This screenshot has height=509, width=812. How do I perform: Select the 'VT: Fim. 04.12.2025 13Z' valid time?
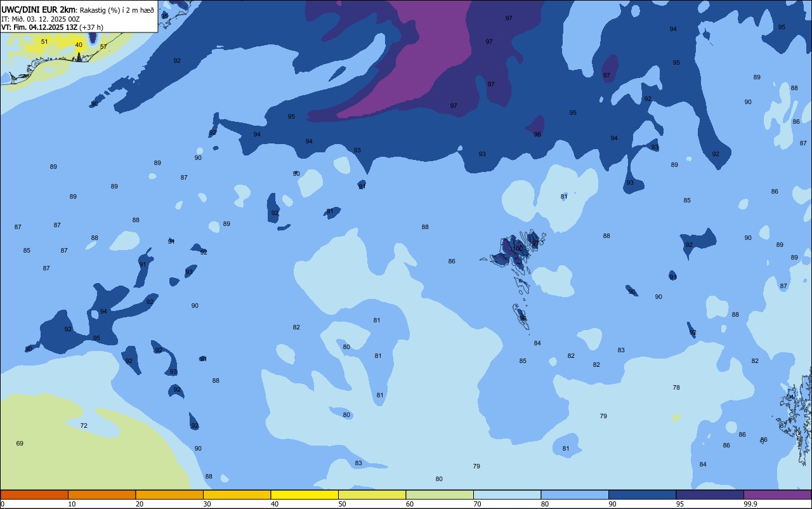[39, 27]
